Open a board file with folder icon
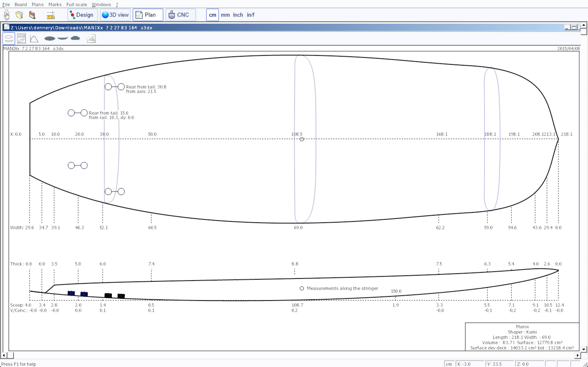The height and width of the screenshot is (367, 588). coord(19,15)
